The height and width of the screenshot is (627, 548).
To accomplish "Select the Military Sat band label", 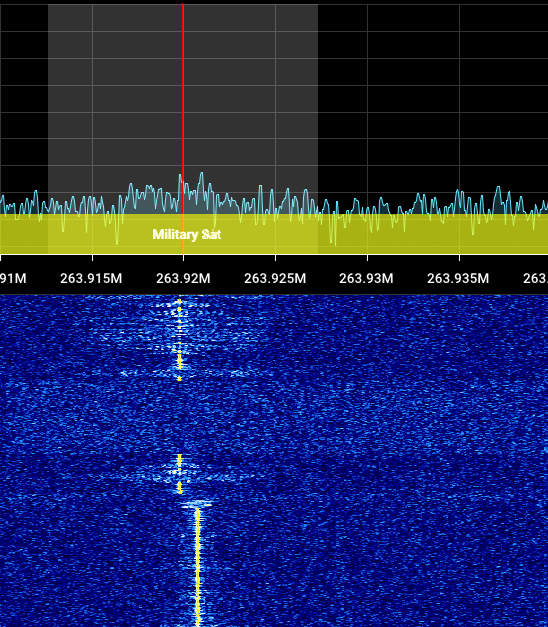I will click(x=187, y=234).
